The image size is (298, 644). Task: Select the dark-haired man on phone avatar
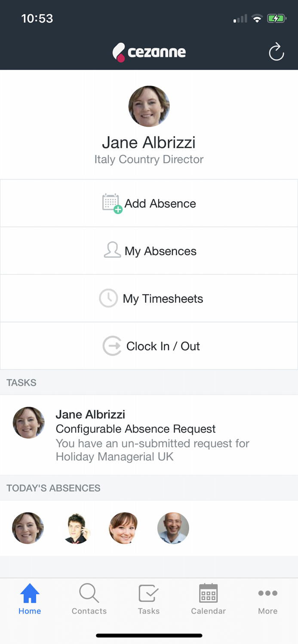pyautogui.click(x=77, y=528)
